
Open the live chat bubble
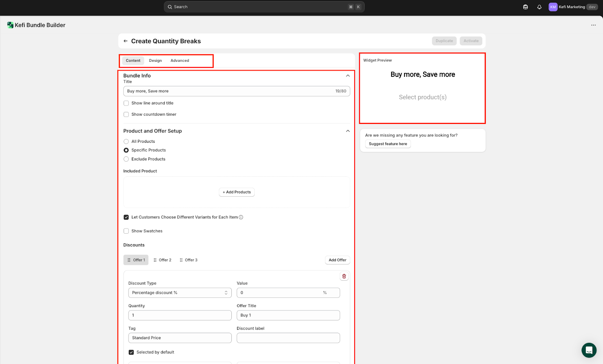pos(589,350)
